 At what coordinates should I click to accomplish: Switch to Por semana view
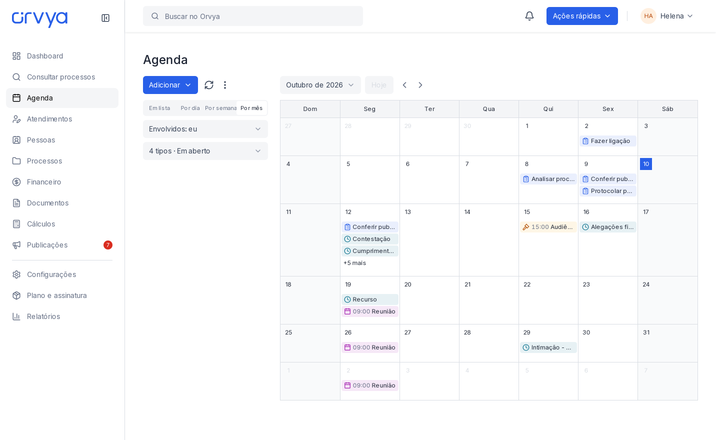(x=220, y=108)
